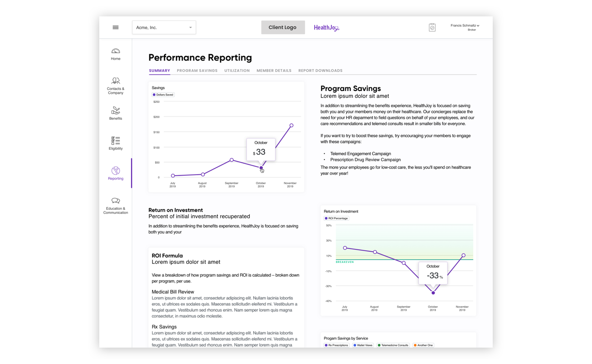Screen dimensions: 592x364
Task: Toggle the Telemedicine Consults legend
Action: point(393,345)
